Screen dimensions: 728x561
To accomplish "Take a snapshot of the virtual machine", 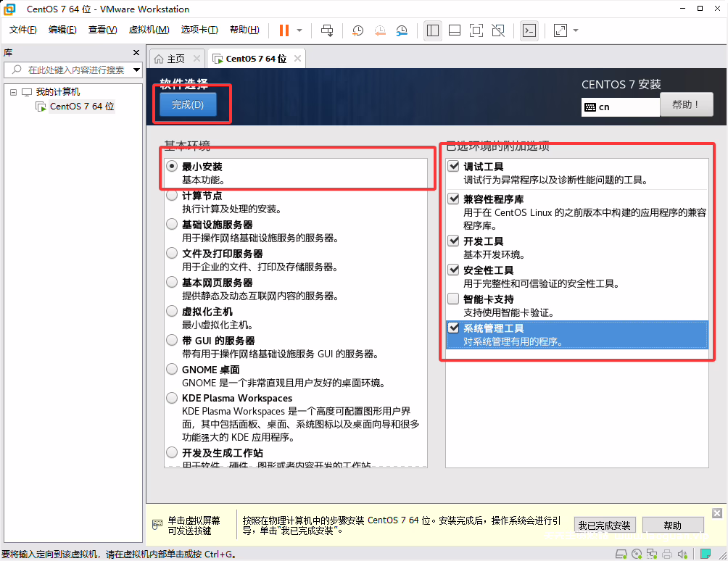I will 357,30.
